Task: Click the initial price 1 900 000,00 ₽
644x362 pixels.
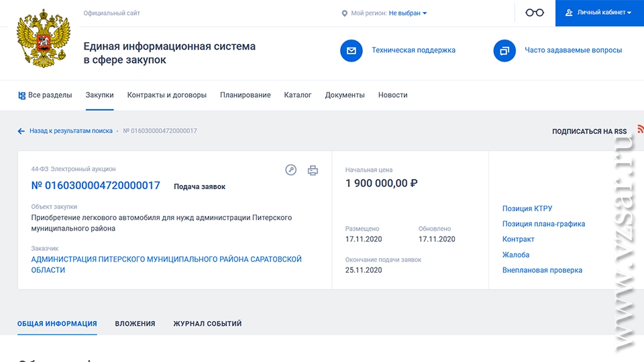Action: pyautogui.click(x=381, y=183)
